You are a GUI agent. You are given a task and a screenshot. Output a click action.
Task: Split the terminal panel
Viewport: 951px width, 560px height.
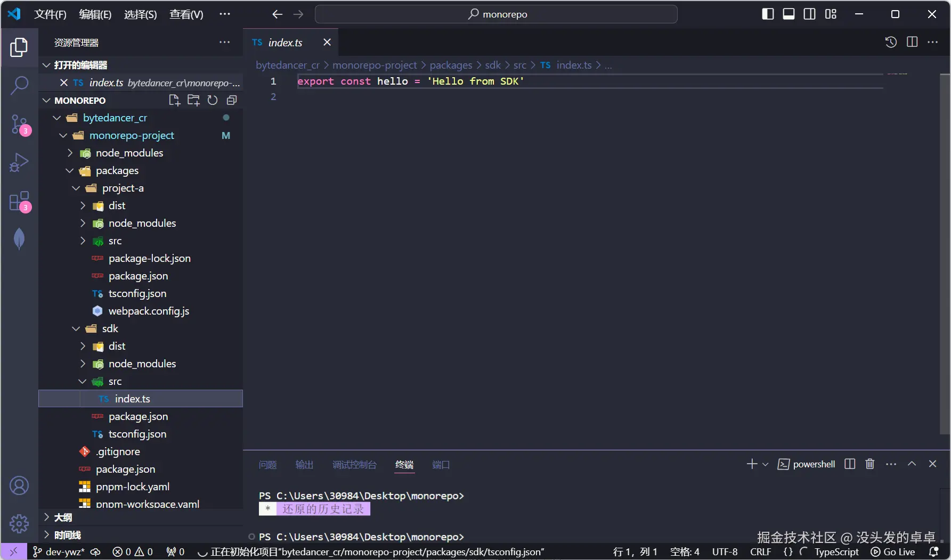tap(850, 464)
